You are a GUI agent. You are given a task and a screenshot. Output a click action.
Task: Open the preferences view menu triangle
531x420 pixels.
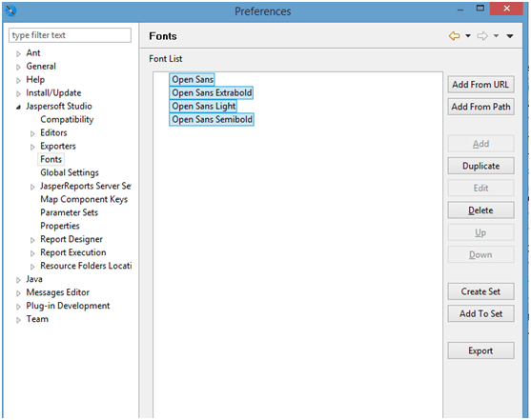[510, 36]
